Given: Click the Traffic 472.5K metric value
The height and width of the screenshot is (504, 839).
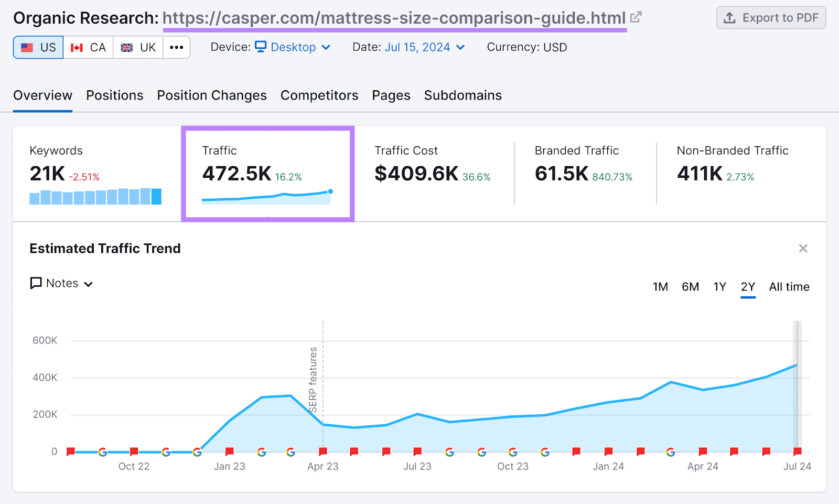Looking at the screenshot, I should [236, 174].
